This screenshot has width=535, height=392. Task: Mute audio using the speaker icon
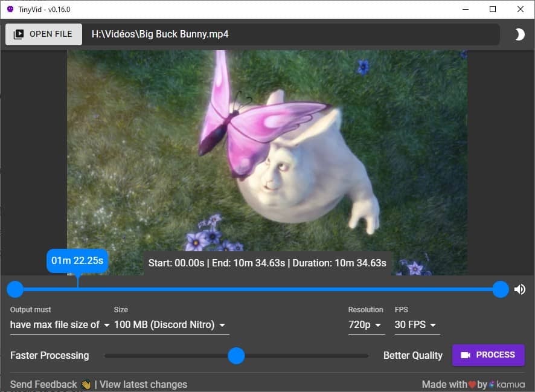pos(519,289)
